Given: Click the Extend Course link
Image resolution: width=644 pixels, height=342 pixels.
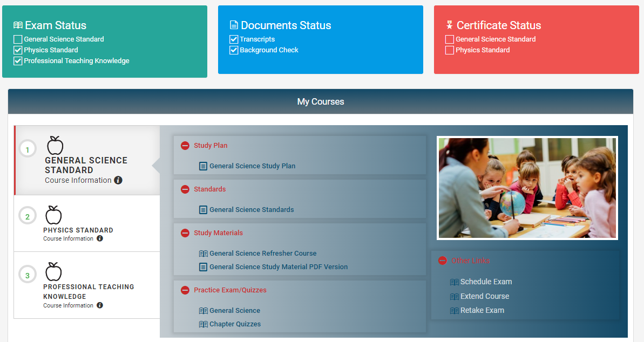Looking at the screenshot, I should point(485,296).
